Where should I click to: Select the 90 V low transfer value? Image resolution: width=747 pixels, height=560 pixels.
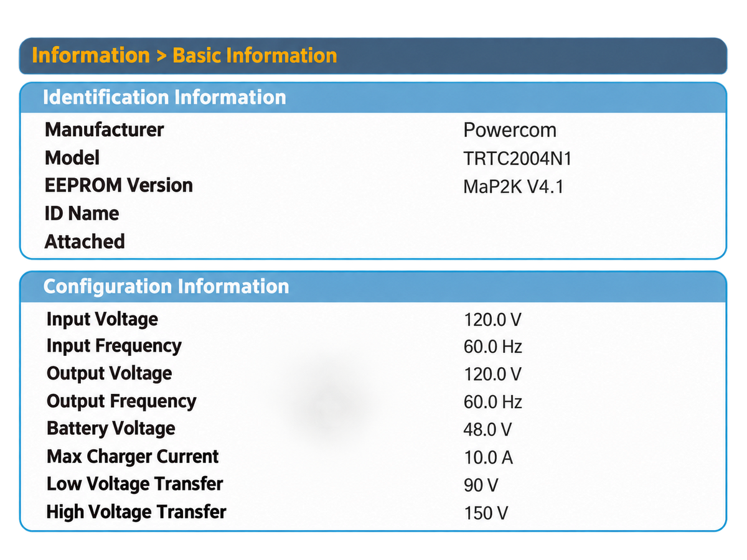click(x=481, y=485)
